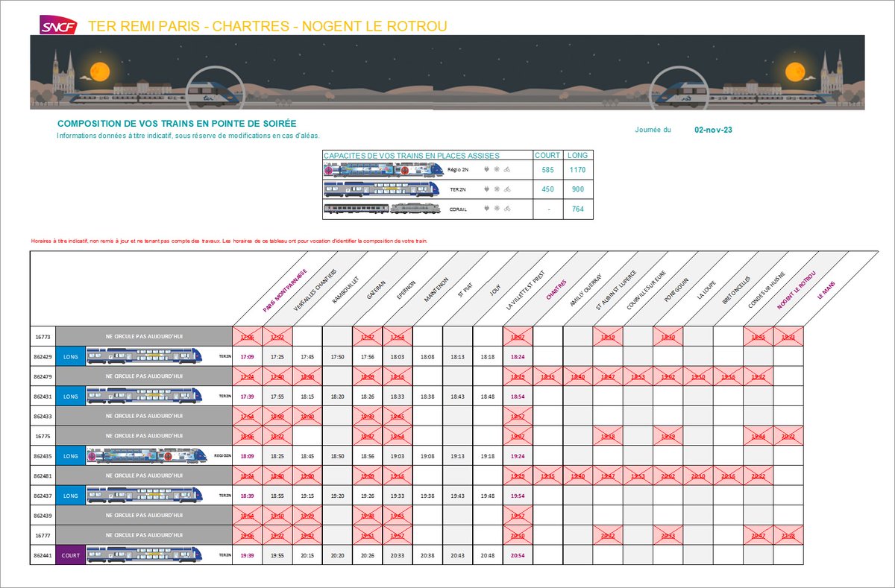This screenshot has height=588, width=895.
Task: Click the bicycle icon in CORAIL row
Action: 507,209
